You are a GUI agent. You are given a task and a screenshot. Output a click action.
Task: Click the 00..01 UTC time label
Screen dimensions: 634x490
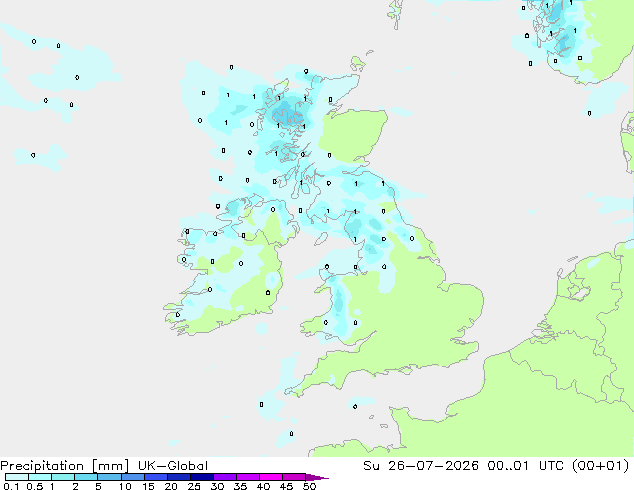click(x=526, y=466)
